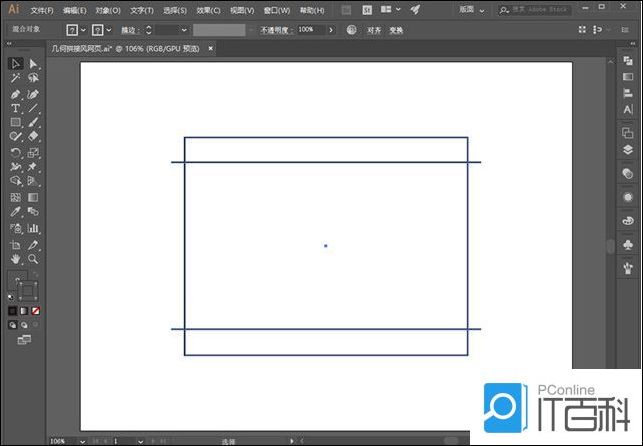The width and height of the screenshot is (643, 446).
Task: Select the Hand tool
Action: pyautogui.click(x=15, y=258)
